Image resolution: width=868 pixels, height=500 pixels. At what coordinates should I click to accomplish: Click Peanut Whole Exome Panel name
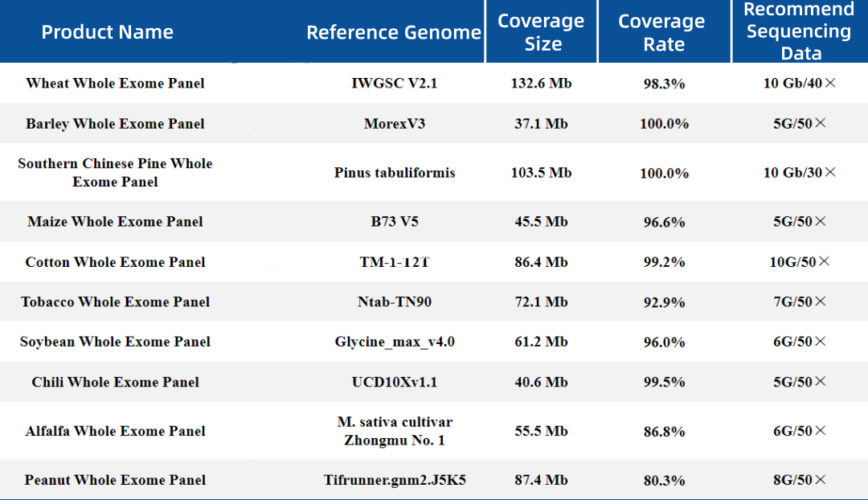click(115, 480)
